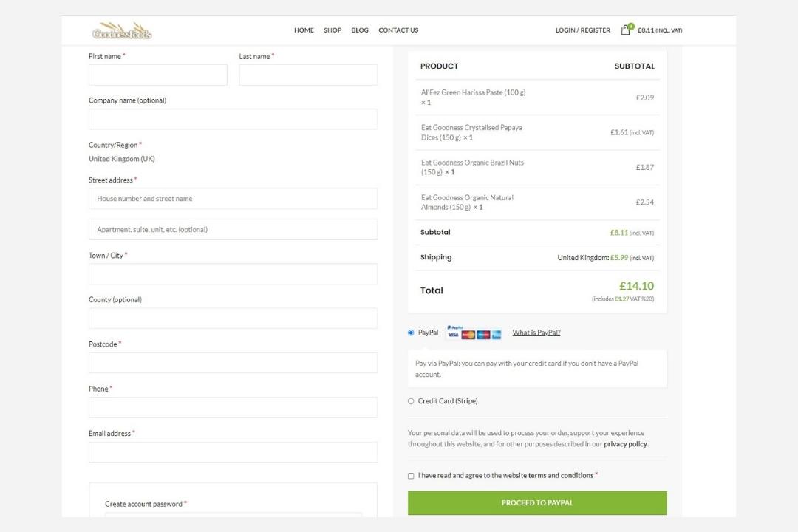This screenshot has height=532, width=798.
Task: Select the PayPal payment option
Action: coord(411,332)
